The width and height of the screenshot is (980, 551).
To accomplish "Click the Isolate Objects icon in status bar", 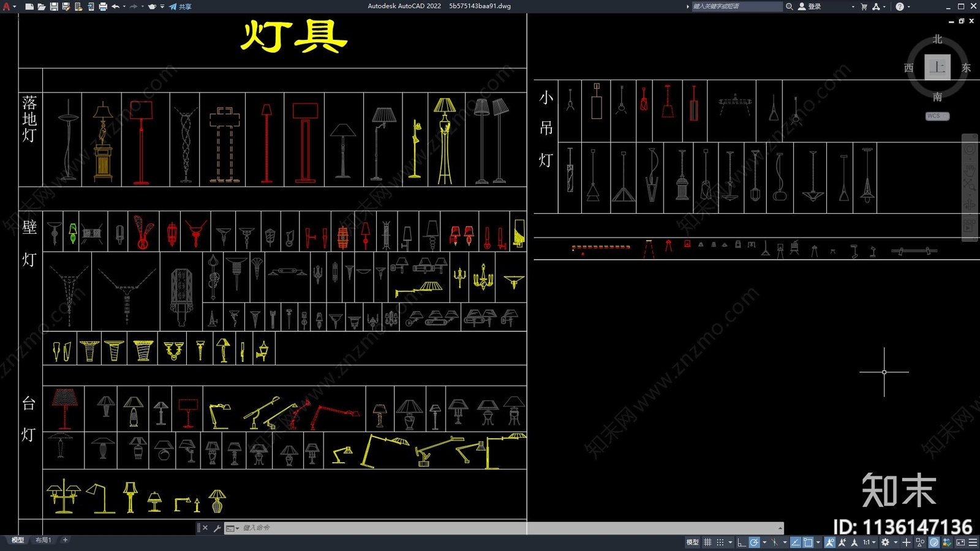I will 921,542.
